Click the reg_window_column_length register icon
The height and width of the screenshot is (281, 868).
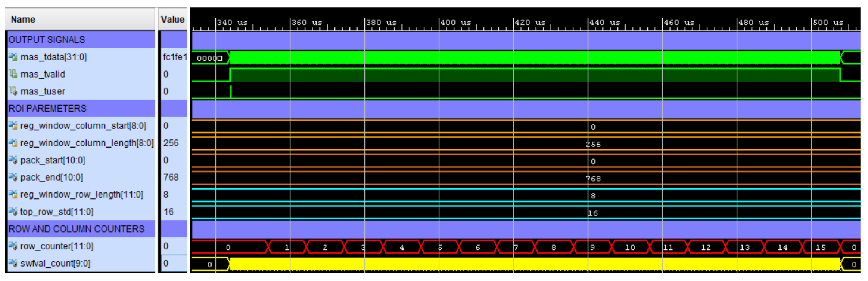(13, 143)
